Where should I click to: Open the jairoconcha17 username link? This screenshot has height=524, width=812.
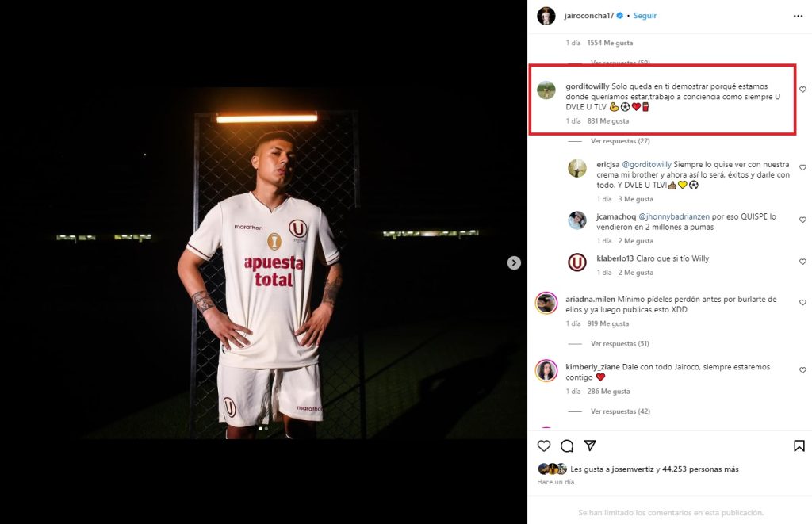588,16
